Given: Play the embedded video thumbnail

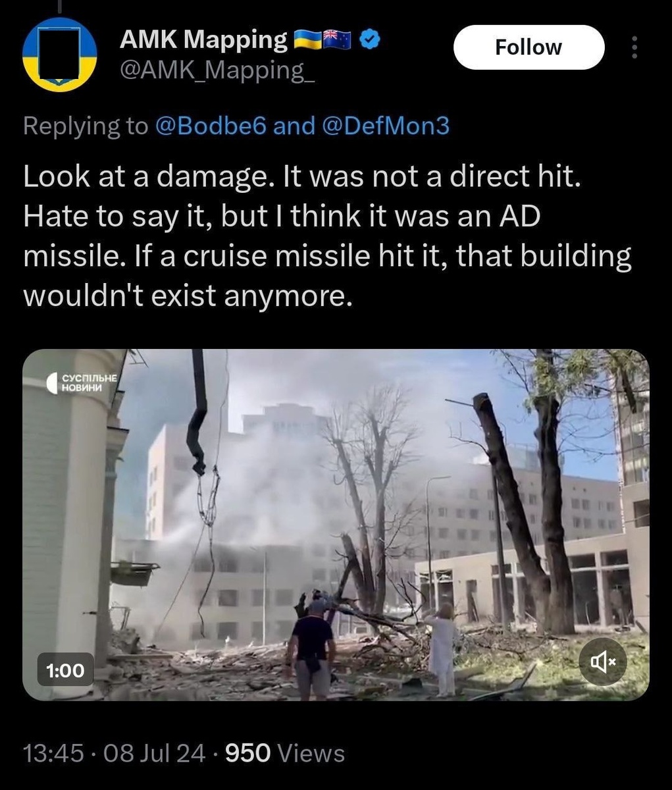Looking at the screenshot, I should pyautogui.click(x=336, y=525).
